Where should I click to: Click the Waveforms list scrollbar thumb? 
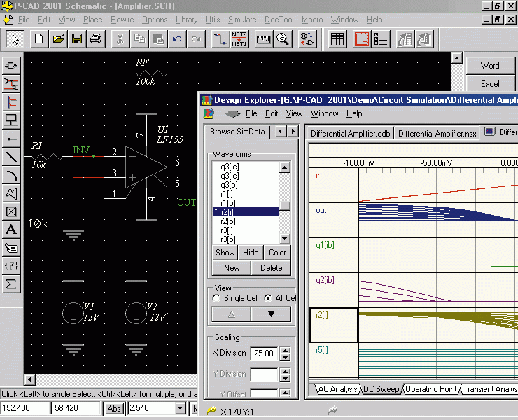pos(285,206)
